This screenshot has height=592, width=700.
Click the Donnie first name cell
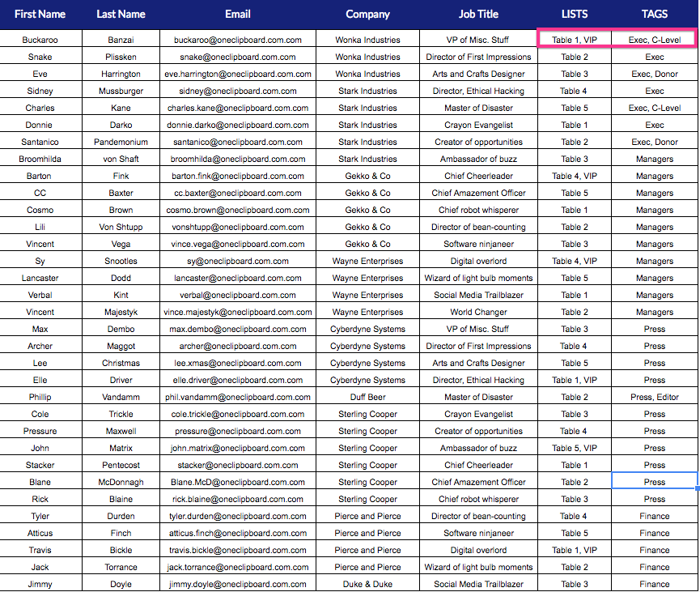pyautogui.click(x=40, y=125)
